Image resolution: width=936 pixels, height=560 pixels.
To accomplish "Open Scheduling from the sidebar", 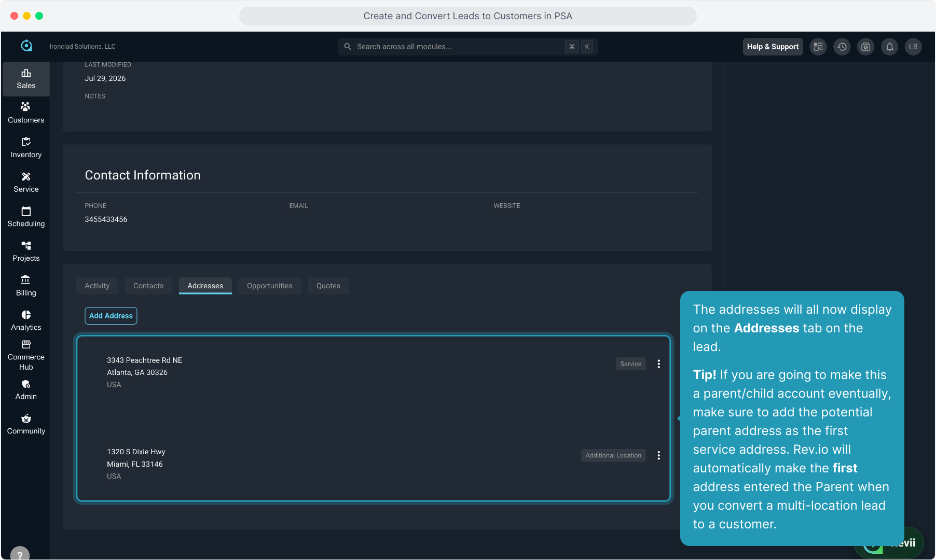I will coord(26,217).
